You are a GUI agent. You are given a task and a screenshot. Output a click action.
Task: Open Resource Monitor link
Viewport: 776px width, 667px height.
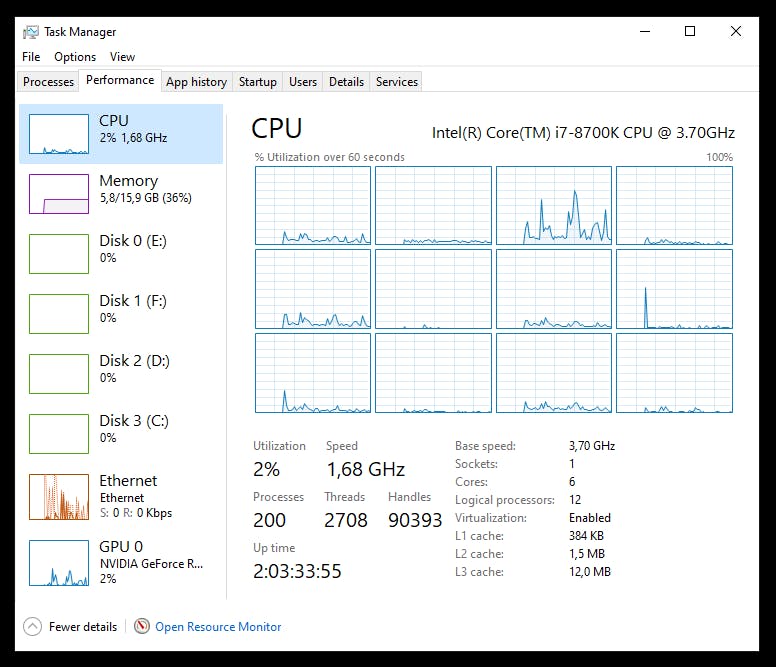(218, 627)
